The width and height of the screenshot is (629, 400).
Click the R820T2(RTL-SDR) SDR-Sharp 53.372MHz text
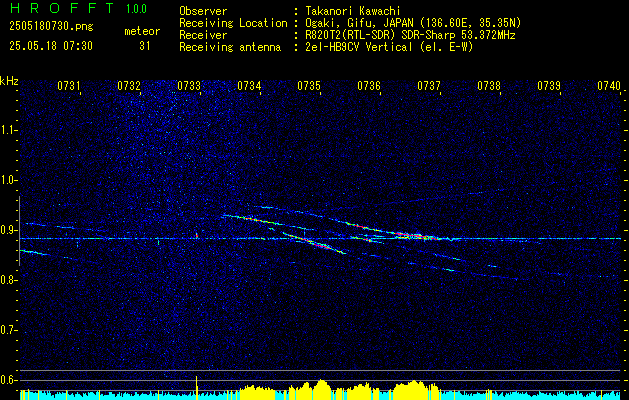click(410, 35)
